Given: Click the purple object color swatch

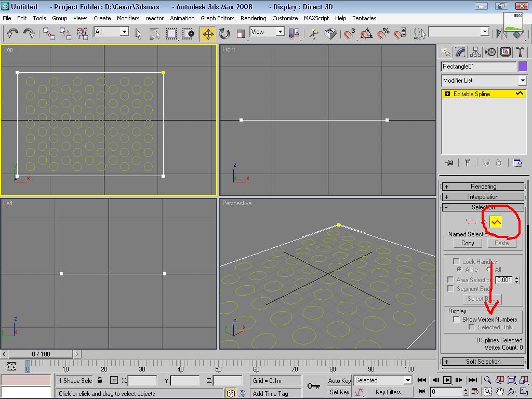Looking at the screenshot, I should (x=523, y=66).
